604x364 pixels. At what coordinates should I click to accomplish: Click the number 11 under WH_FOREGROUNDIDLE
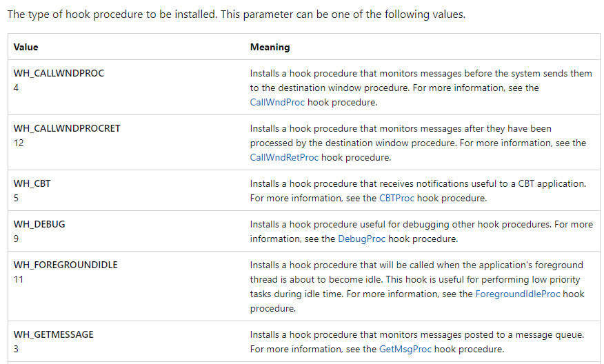[x=19, y=280]
